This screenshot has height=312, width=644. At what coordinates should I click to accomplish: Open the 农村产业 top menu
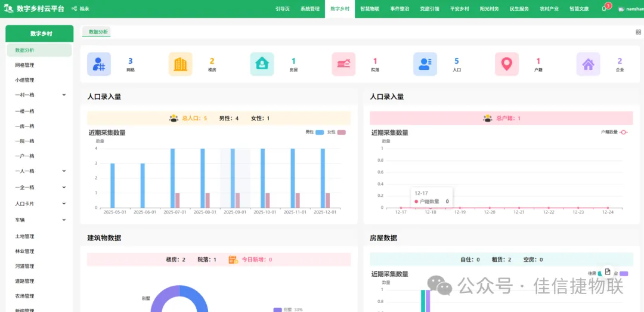coord(549,8)
